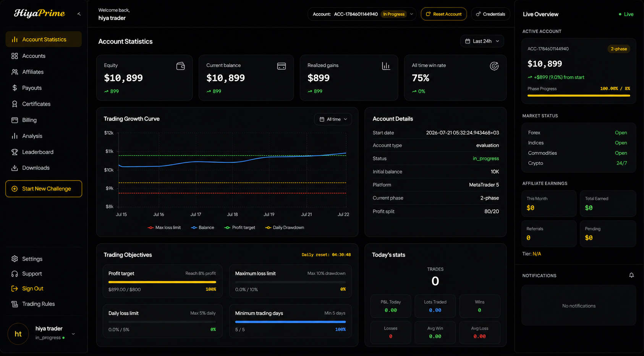Click the HiyaPrime logo

coord(40,13)
